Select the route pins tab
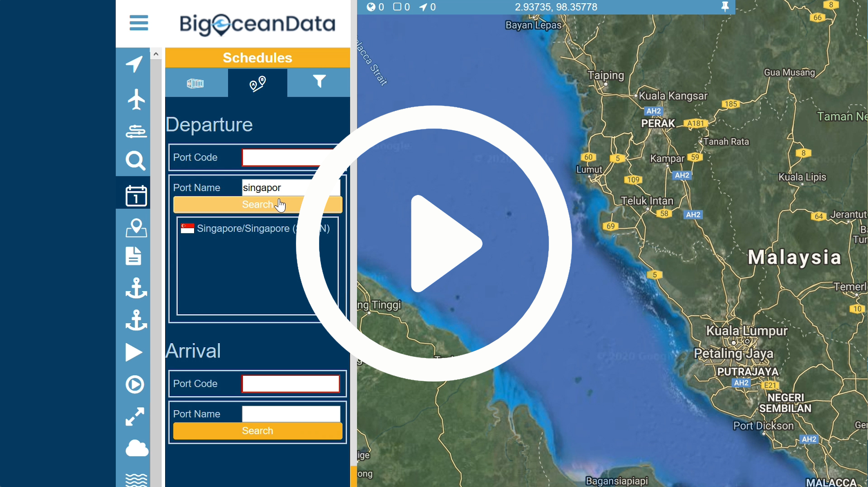868x487 pixels. 258,83
